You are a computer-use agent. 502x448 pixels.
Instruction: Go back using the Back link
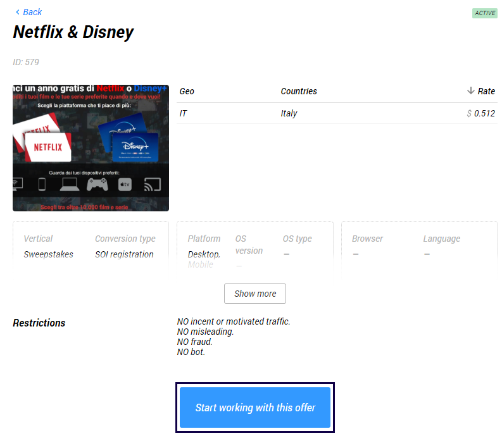(32, 12)
